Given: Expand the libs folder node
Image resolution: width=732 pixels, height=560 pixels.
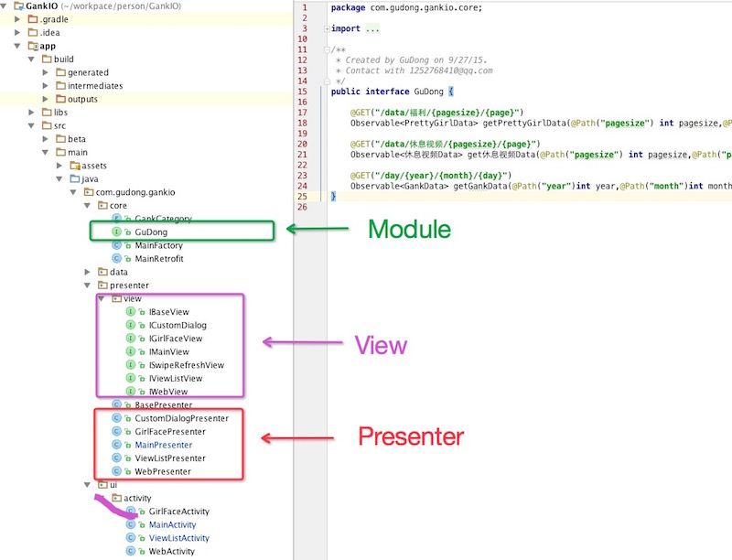Looking at the screenshot, I should click(x=31, y=113).
